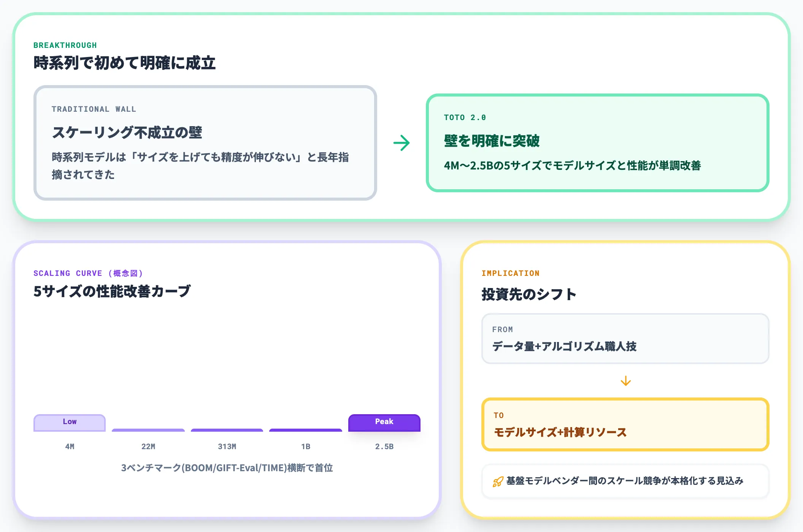
Task: Click the 22M bar in chart
Action: coord(148,430)
